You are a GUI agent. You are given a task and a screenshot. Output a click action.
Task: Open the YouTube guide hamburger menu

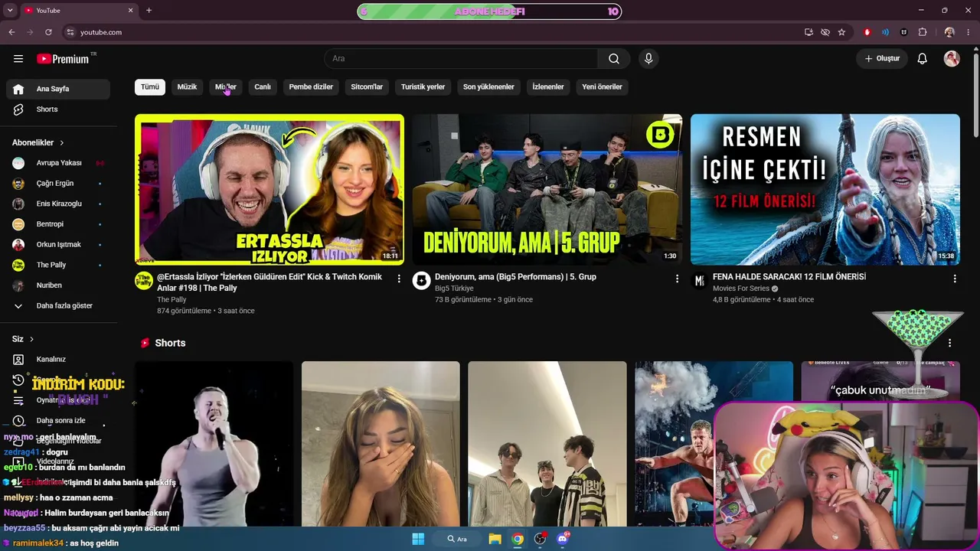click(18, 59)
